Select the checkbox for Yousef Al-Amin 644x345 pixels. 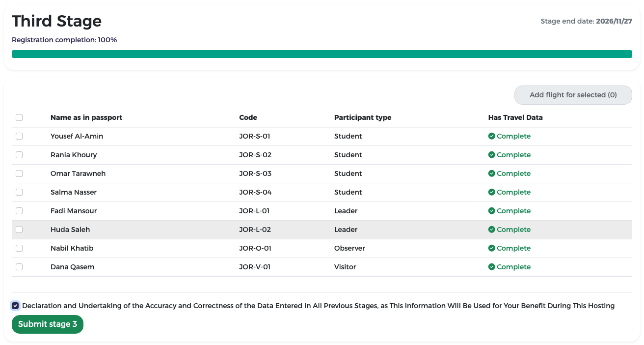pos(19,136)
